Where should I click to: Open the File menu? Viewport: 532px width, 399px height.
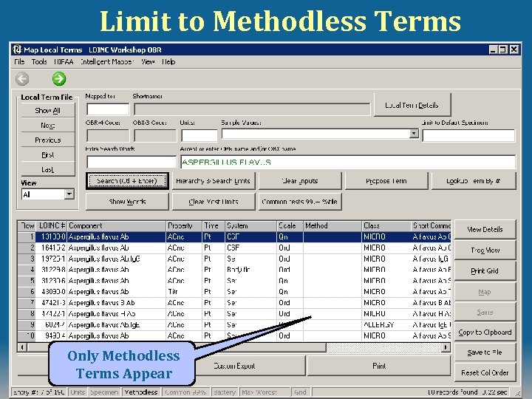coord(19,62)
